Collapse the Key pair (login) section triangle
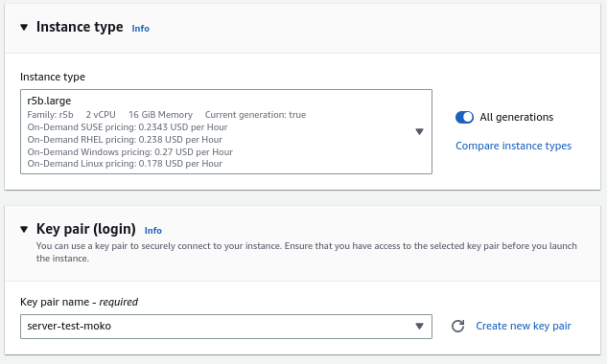The image size is (607, 364). coord(24,229)
